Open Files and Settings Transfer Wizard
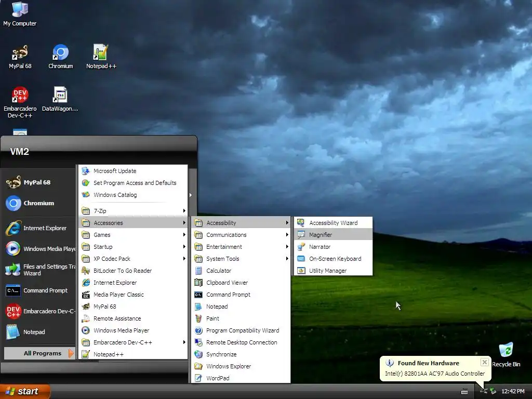This screenshot has width=532, height=399. (39, 270)
